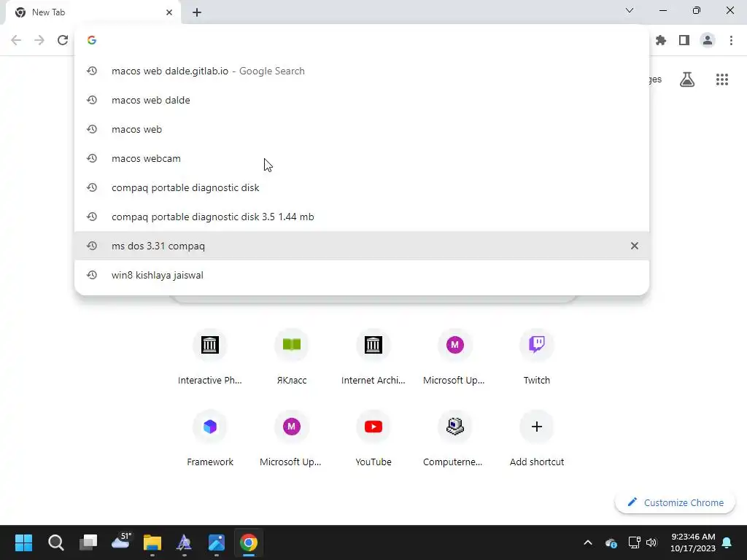Open the Computerne... shortcut
The image size is (747, 560).
(x=454, y=438)
